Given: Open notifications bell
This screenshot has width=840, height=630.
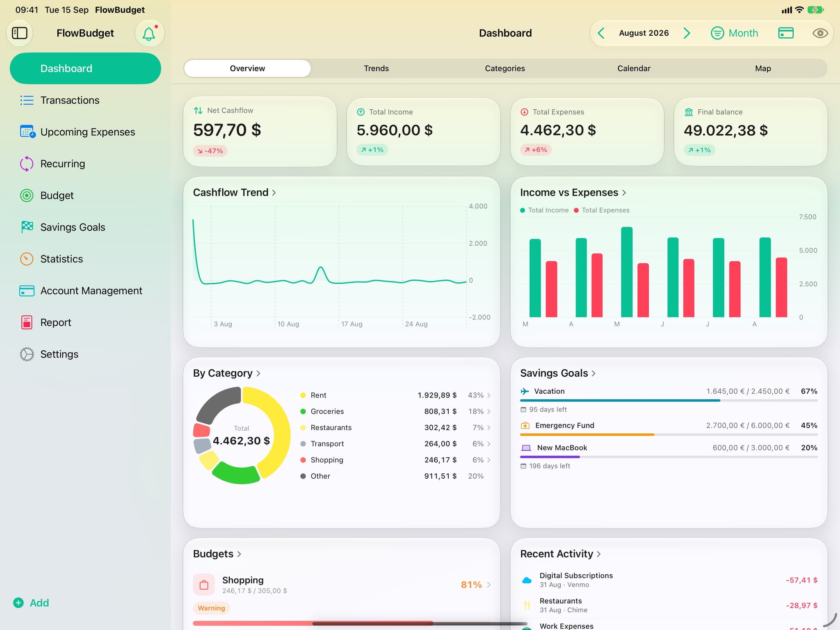Looking at the screenshot, I should (149, 33).
